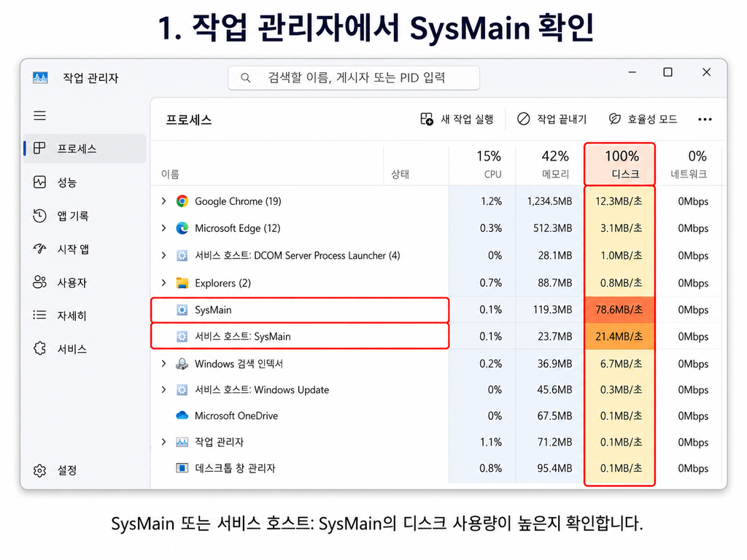This screenshot has height=560, width=747.
Task: Open the three-dot more options menu
Action: [705, 120]
